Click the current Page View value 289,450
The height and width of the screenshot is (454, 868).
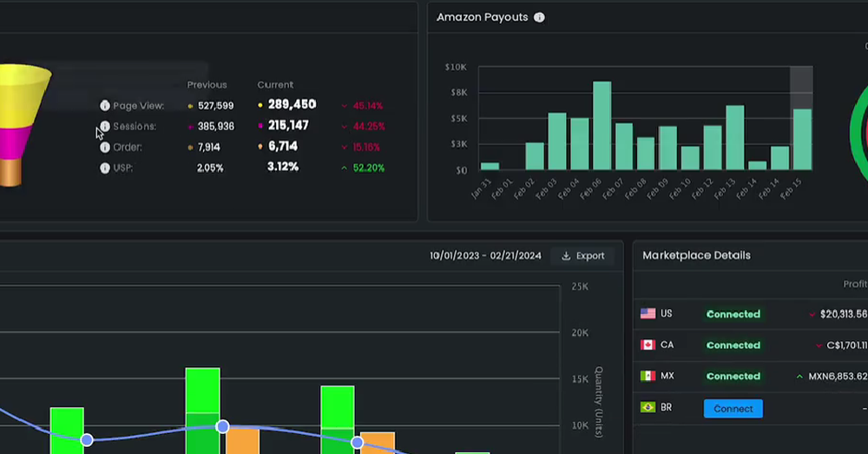coord(292,105)
